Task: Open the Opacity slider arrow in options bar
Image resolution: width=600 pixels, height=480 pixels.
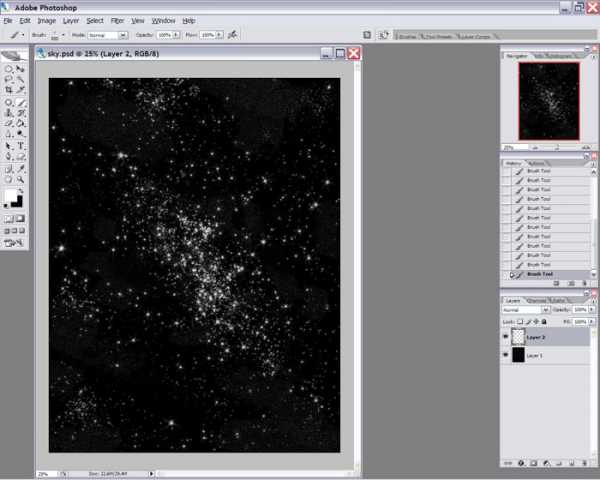Action: 177,34
